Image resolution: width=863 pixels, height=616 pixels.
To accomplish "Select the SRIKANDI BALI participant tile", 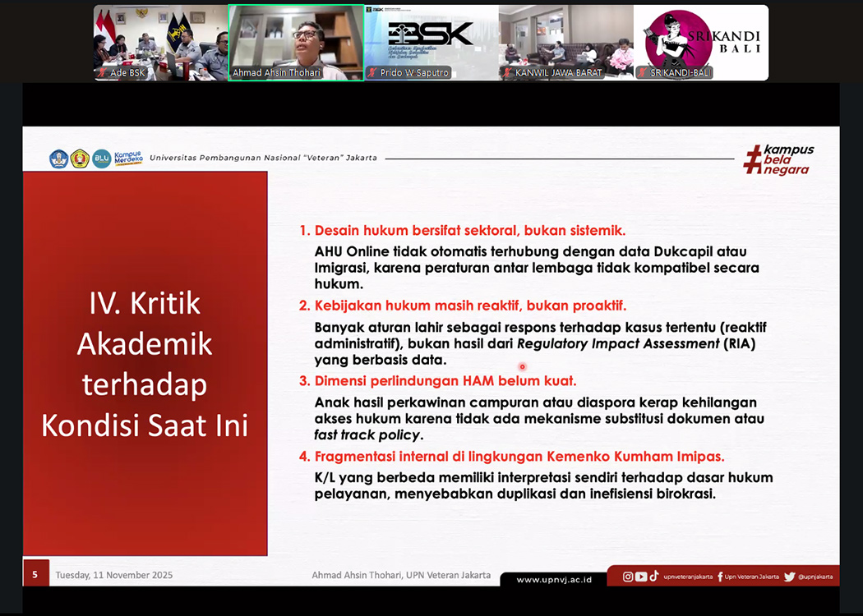I will 700,41.
